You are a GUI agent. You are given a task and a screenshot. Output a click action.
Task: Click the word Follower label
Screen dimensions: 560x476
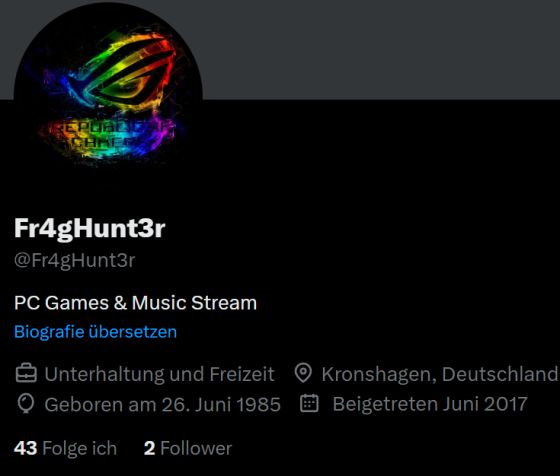click(196, 448)
